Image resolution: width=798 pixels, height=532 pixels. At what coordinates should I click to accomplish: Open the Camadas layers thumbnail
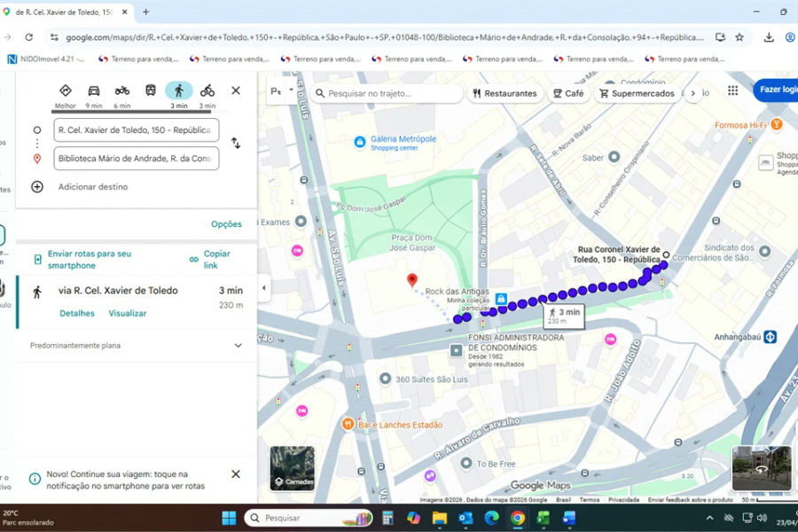tap(292, 468)
